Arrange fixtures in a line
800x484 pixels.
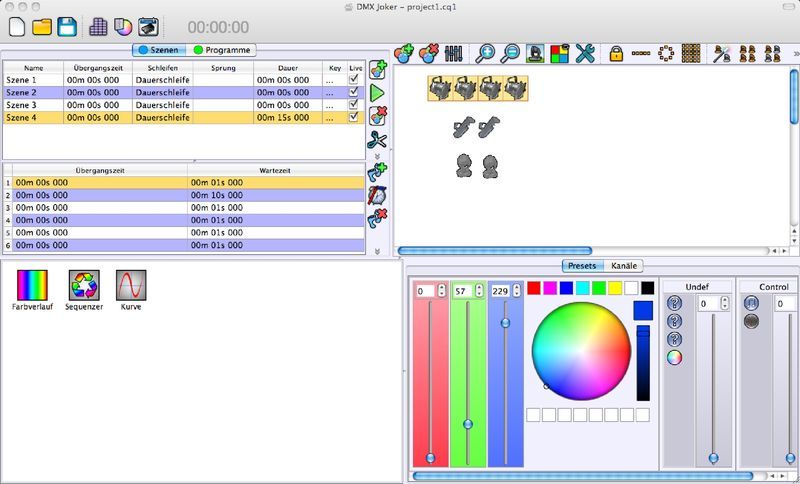click(x=641, y=53)
